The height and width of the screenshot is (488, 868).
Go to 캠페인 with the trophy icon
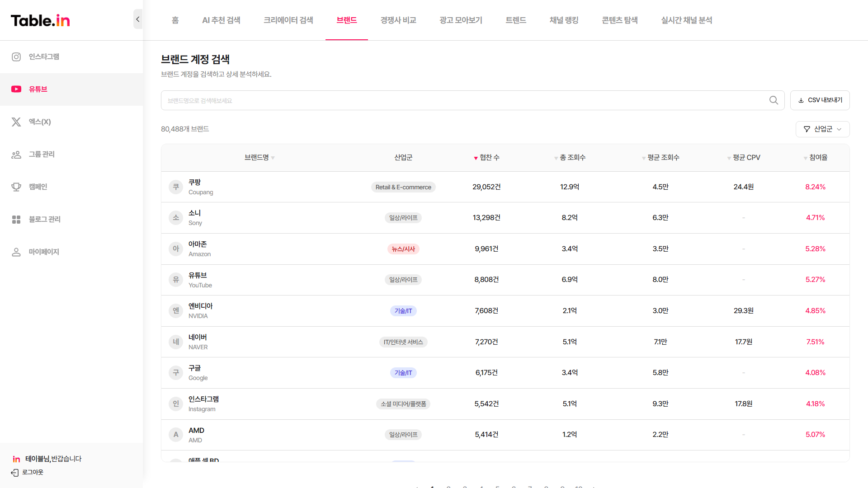tap(16, 187)
